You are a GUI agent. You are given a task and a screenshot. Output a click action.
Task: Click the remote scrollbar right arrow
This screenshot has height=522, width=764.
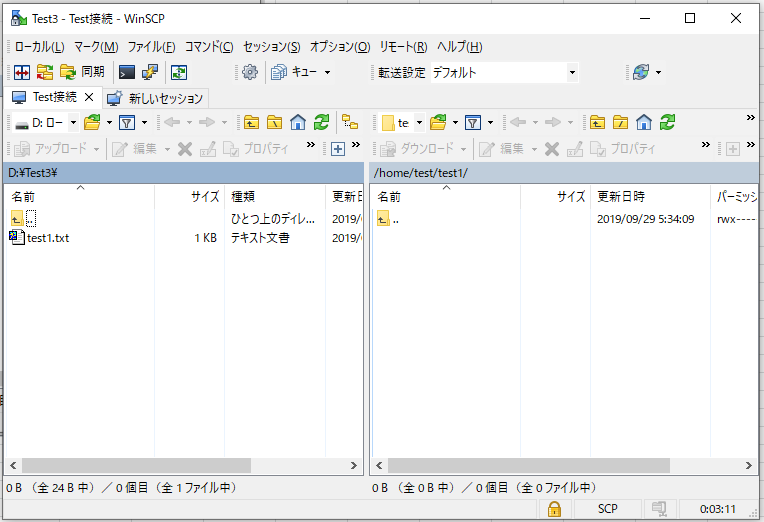coord(749,465)
